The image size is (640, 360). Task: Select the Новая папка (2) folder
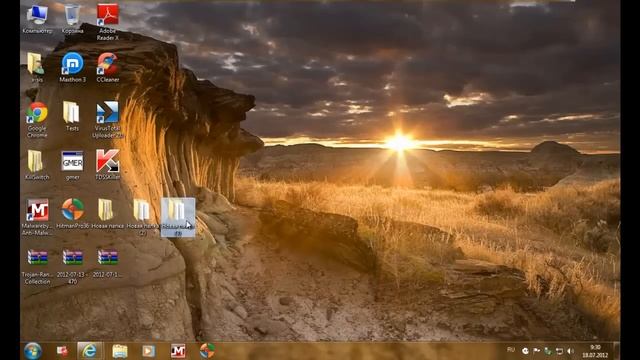point(142,217)
